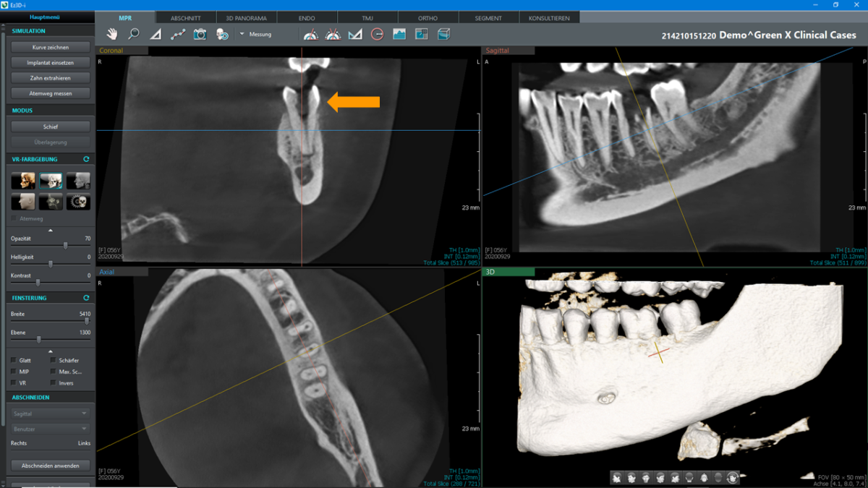Collapse section with triangle above Glatt

click(x=50, y=351)
